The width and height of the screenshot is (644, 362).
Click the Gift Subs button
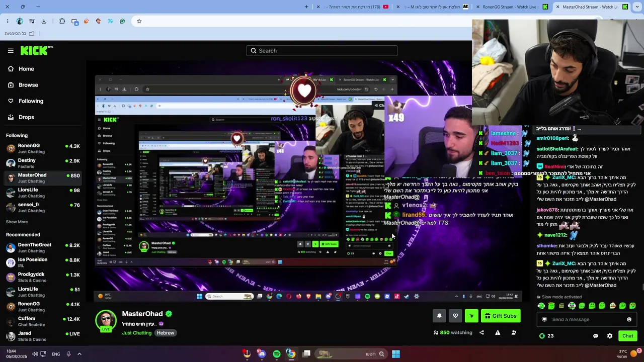501,316
